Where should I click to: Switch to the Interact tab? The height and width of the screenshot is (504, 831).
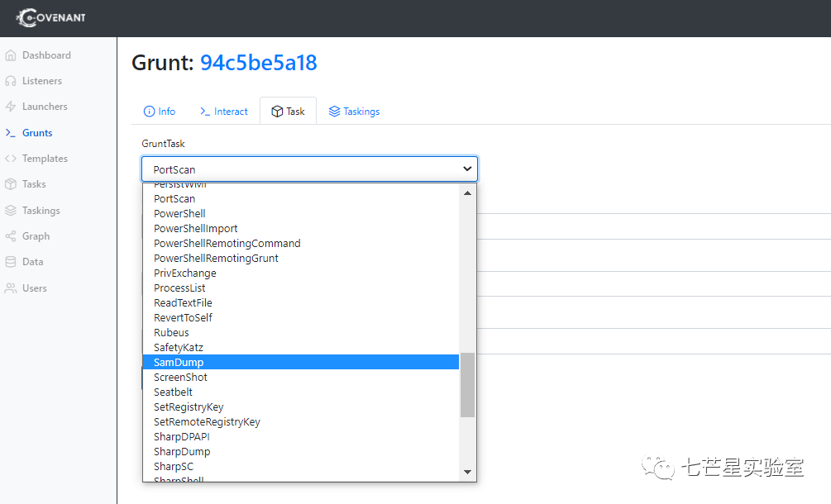point(223,112)
